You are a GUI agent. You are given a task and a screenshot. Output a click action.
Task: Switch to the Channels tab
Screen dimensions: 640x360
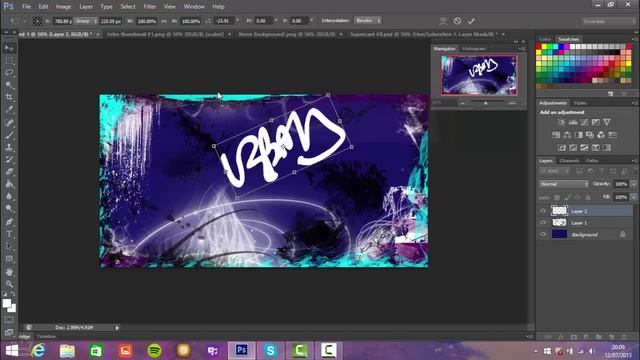tap(569, 161)
